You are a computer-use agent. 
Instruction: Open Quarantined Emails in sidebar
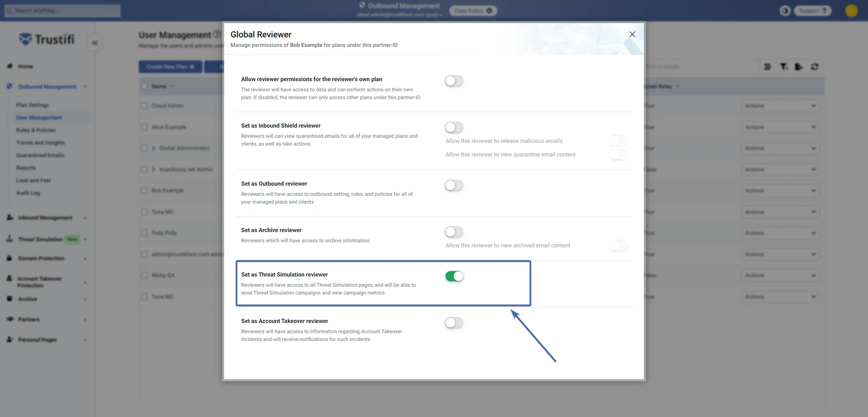[40, 155]
